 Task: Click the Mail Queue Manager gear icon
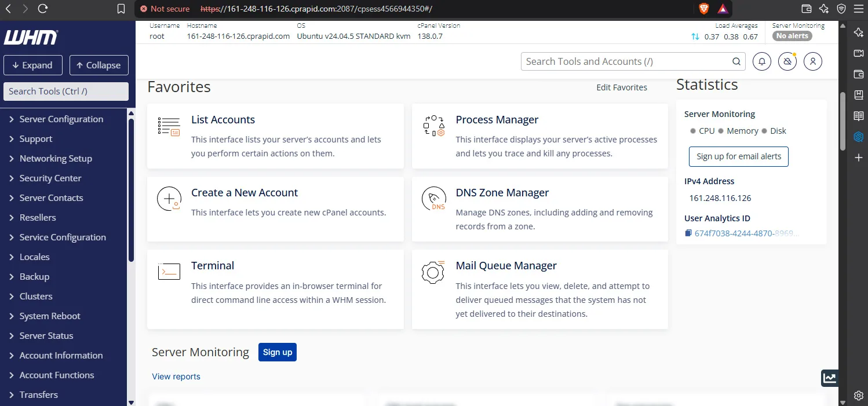(433, 272)
